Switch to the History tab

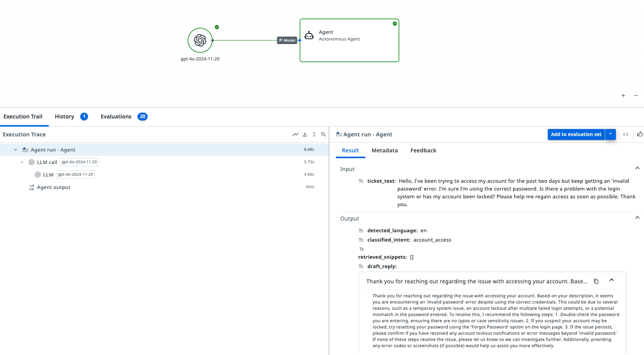[64, 117]
